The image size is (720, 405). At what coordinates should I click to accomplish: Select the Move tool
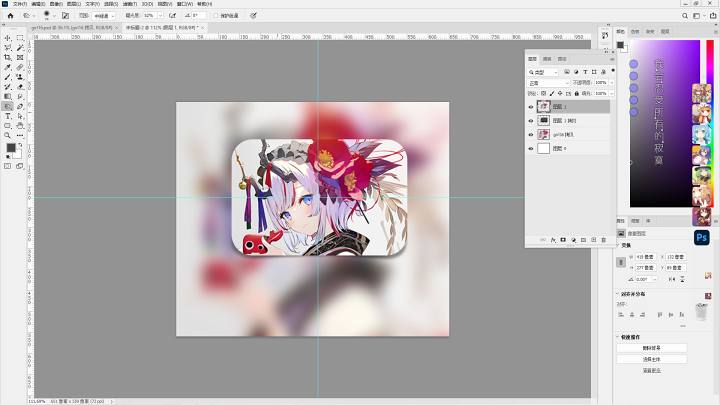(8, 38)
